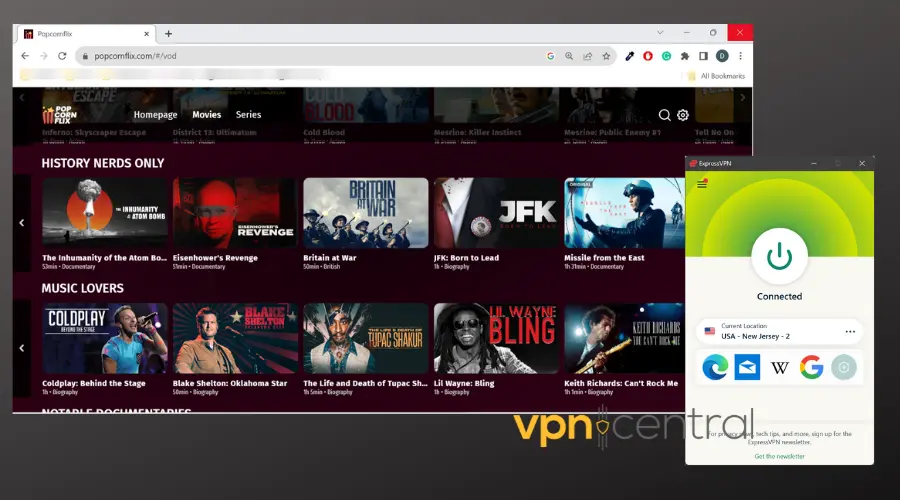
Task: Click the Cold Blood title in top row
Action: click(324, 132)
